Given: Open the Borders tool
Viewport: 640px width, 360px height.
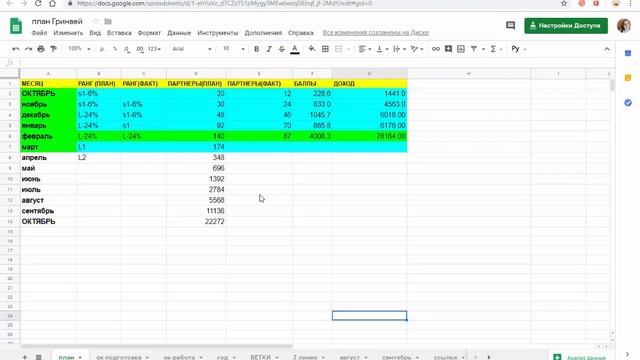Looking at the screenshot, I should click(x=325, y=49).
